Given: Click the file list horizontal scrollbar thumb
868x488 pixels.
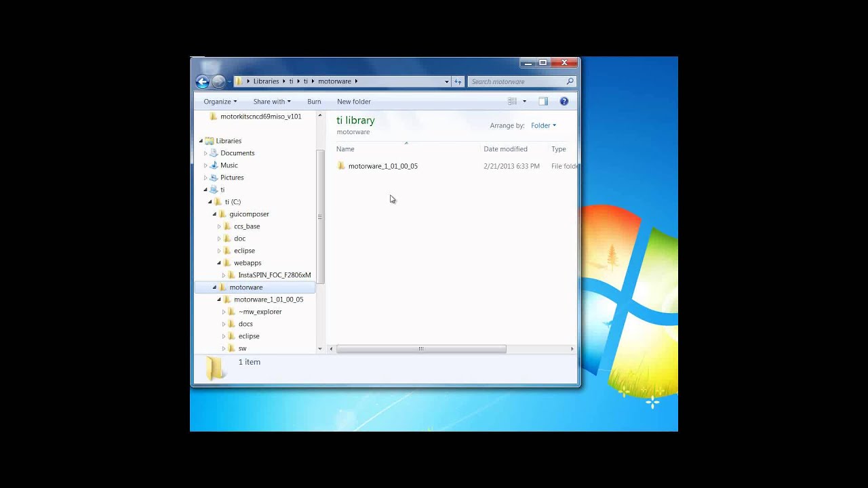Looking at the screenshot, I should [421, 349].
